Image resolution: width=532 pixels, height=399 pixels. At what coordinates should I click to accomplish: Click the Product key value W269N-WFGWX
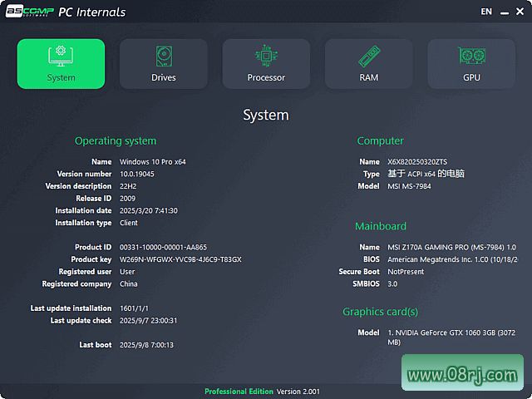click(180, 259)
